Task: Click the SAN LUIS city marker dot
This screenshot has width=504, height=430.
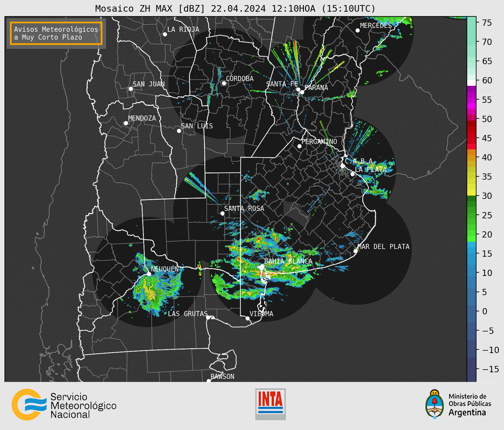Action: [179, 131]
